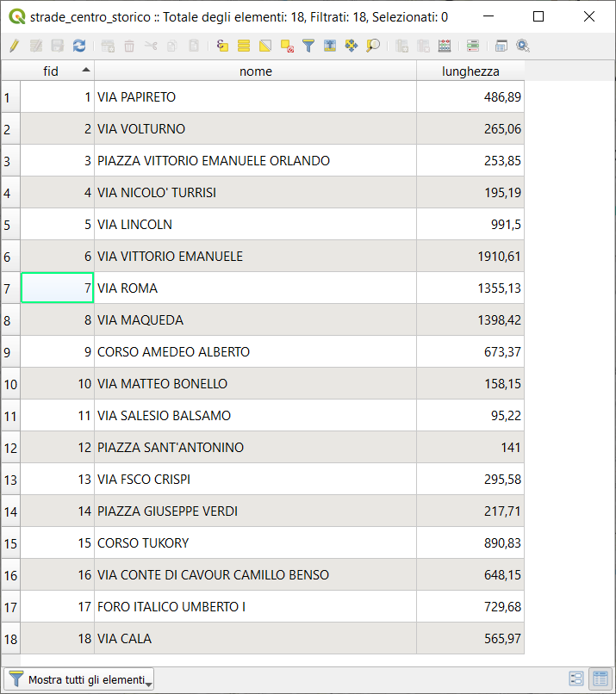Viewport: 616px width, 694px height.
Task: Select all features
Action: click(x=244, y=46)
